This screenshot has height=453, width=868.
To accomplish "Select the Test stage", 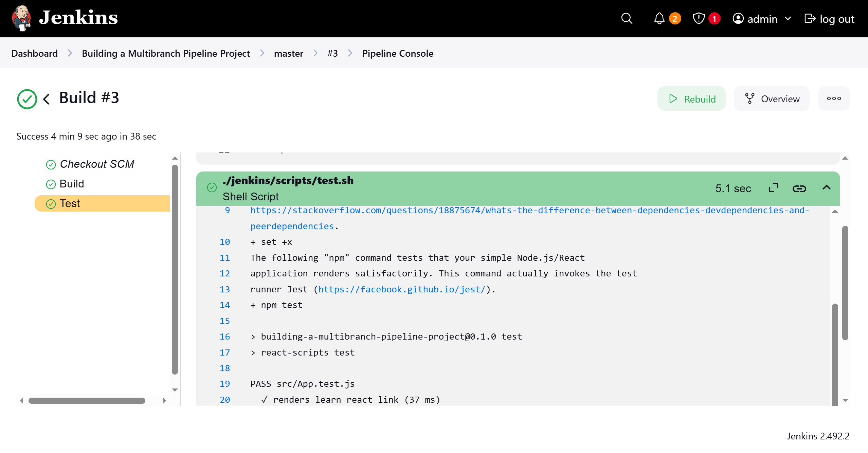I will [x=102, y=203].
